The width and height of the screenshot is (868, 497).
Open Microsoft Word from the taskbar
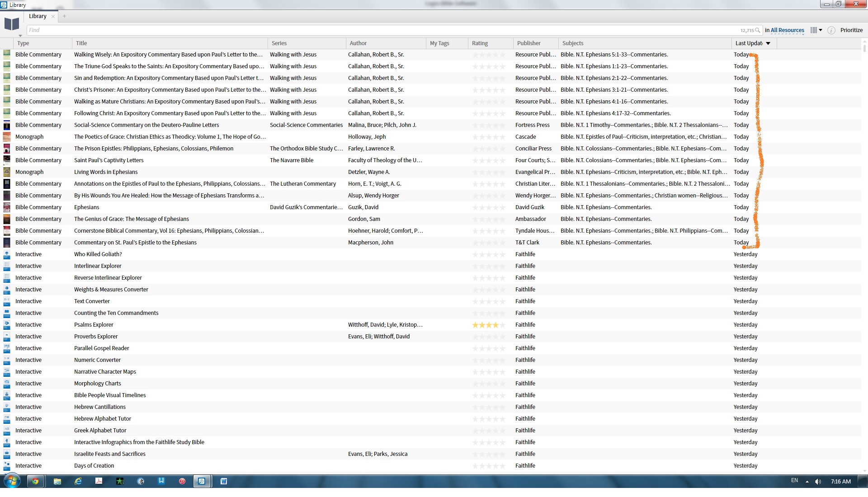tap(223, 482)
